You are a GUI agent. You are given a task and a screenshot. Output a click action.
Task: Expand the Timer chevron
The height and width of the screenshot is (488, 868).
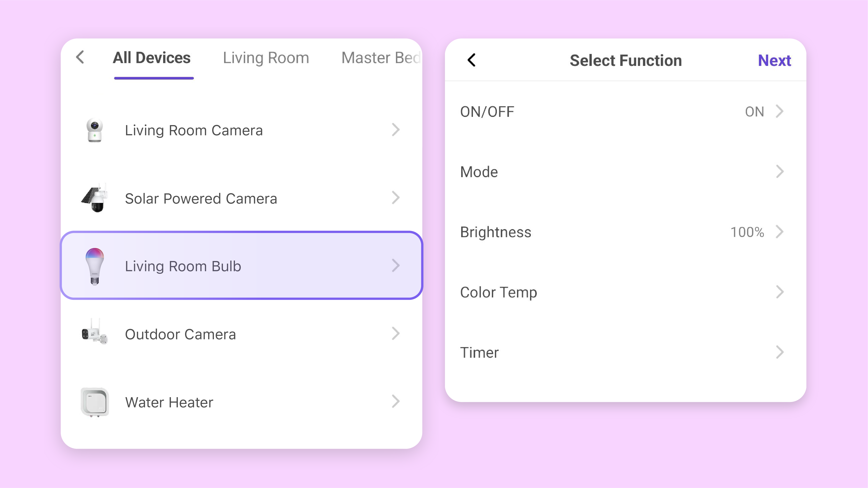click(780, 352)
